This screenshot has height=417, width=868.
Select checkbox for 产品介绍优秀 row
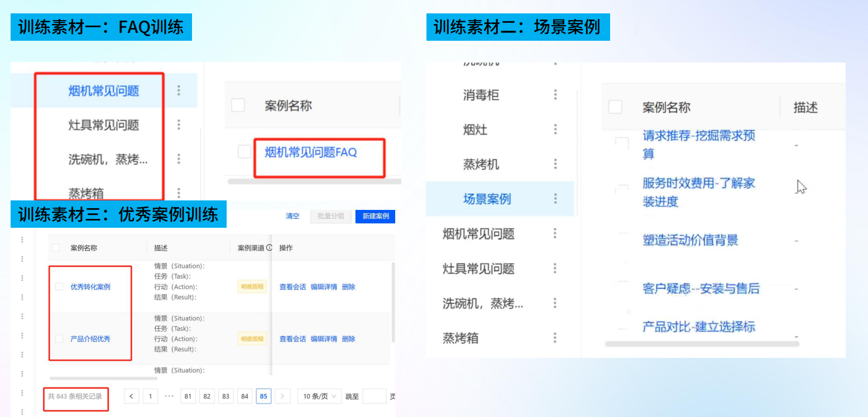point(59,339)
